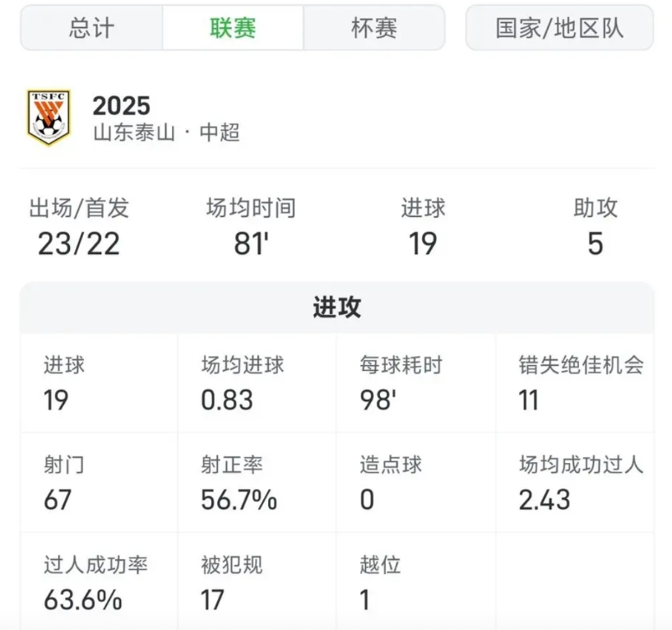Viewport: 672px width, 630px height.
Task: Select the 造点球 0 cell
Action: pyautogui.click(x=415, y=483)
